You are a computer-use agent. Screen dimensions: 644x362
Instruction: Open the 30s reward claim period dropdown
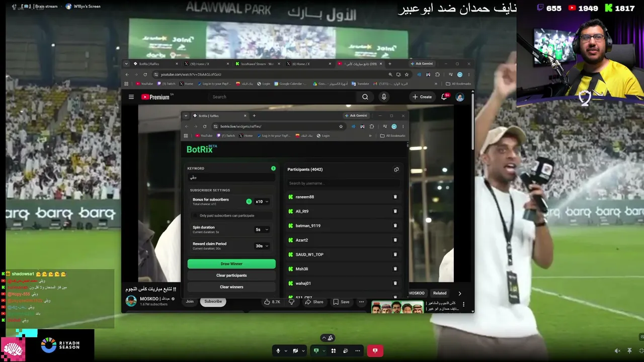point(262,246)
